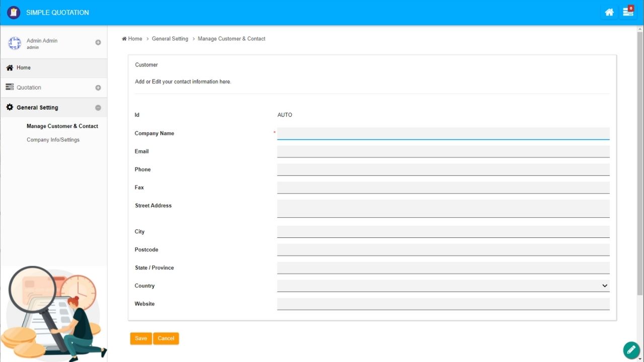Click the page vertical scrollbar

coord(639,161)
